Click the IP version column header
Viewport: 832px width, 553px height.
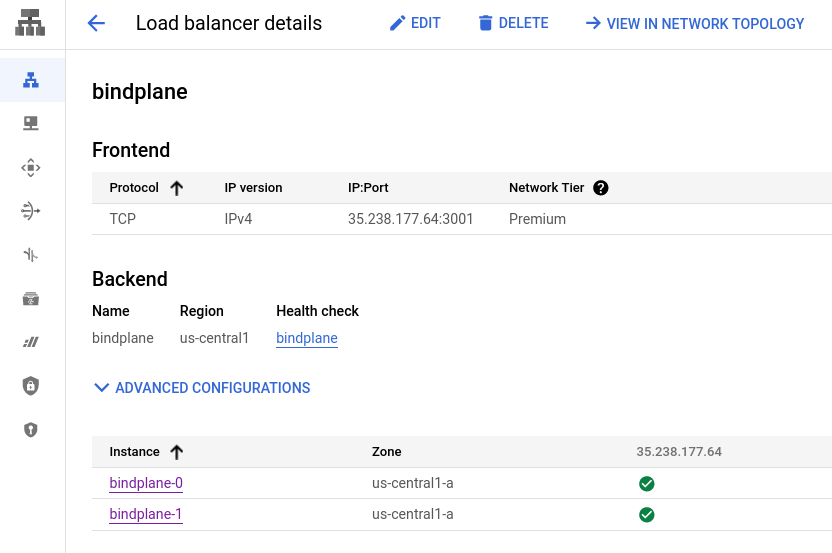tap(253, 188)
